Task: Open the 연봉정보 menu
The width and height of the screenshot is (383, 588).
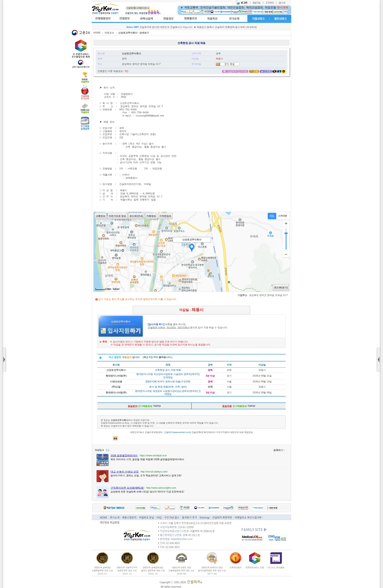Action: pos(168,19)
